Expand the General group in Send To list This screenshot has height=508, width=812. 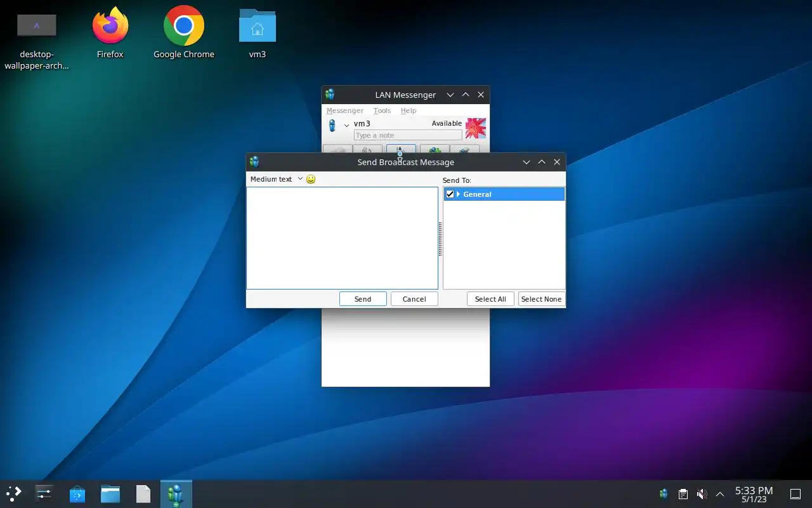click(x=458, y=194)
